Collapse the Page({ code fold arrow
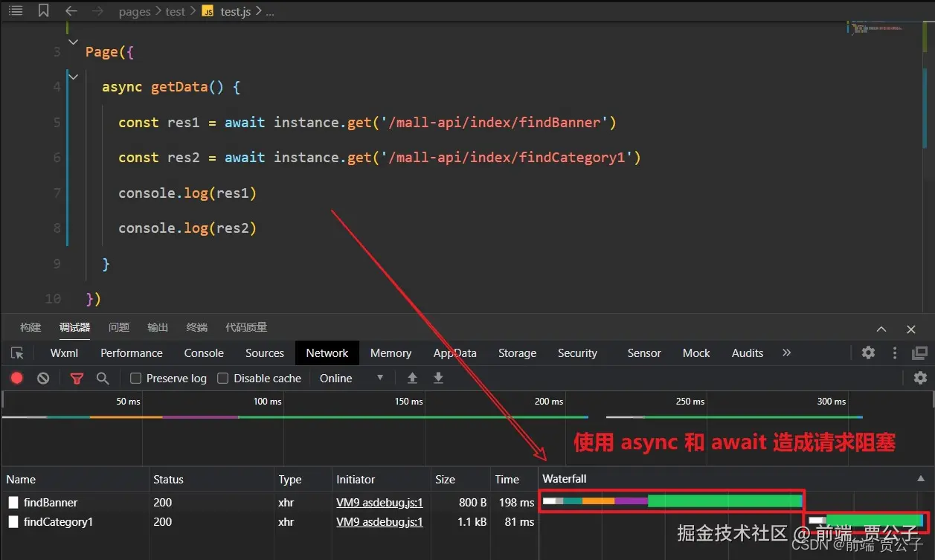The image size is (935, 560). [x=73, y=42]
